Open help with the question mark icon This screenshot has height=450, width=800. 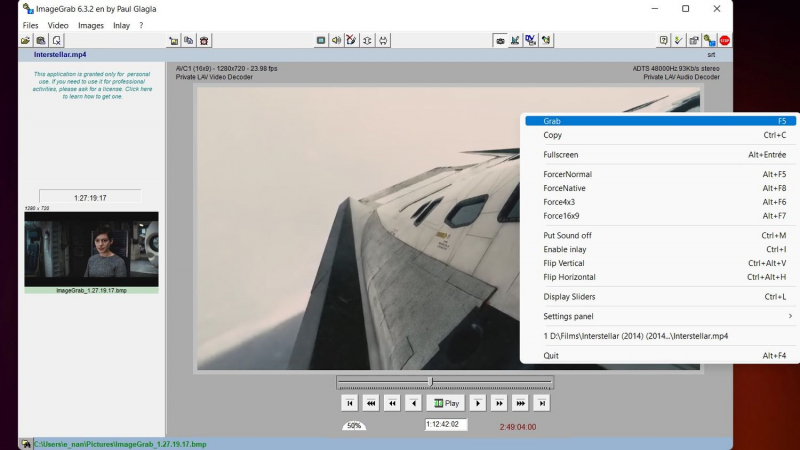point(663,40)
